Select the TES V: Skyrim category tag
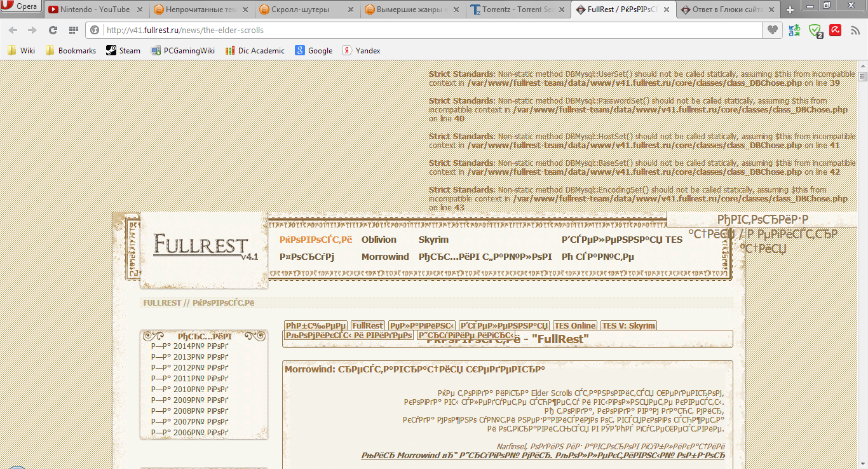The width and height of the screenshot is (868, 469). click(x=628, y=325)
